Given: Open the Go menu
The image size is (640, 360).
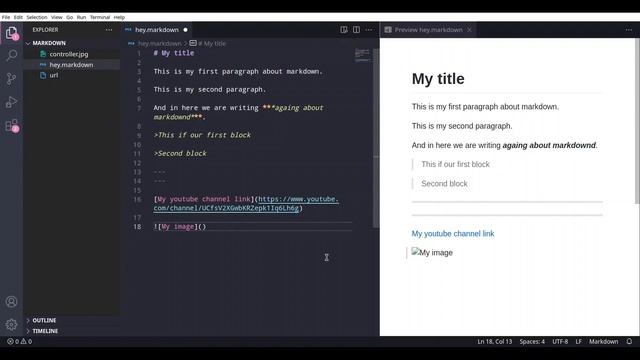Looking at the screenshot, I should [69, 17].
